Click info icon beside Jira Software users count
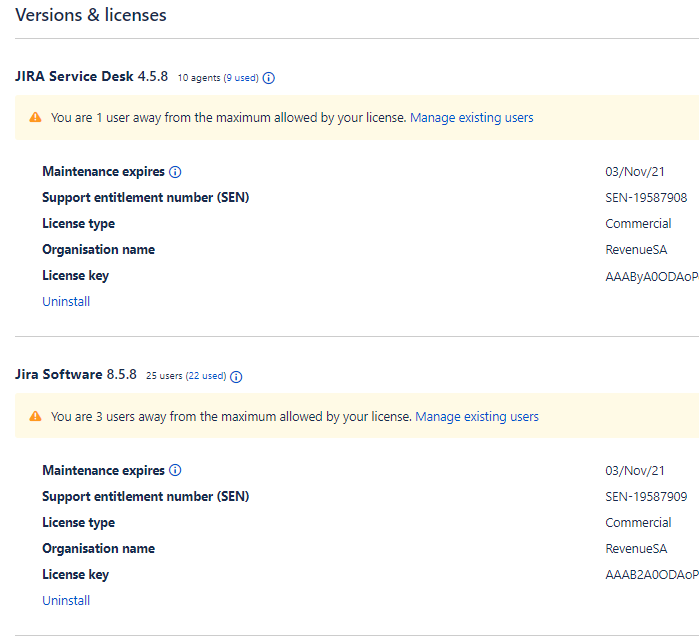699x643 pixels. tap(236, 377)
